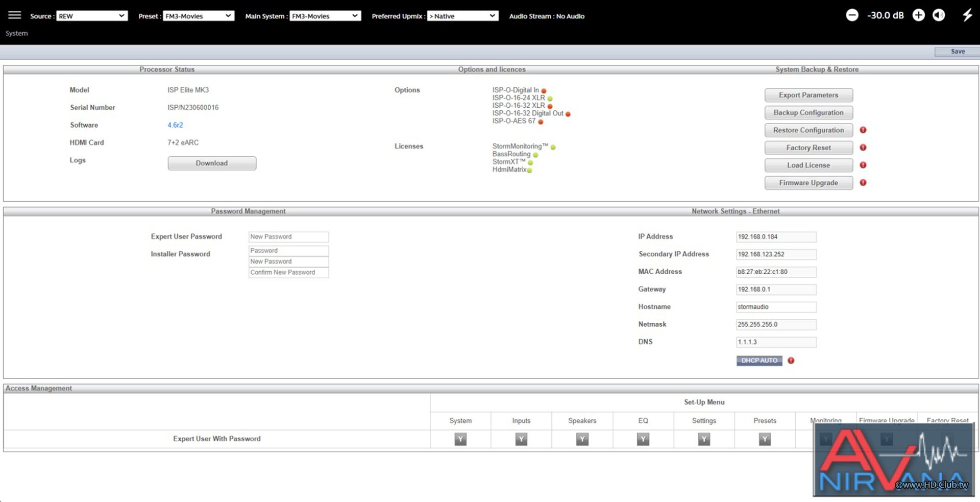Click warning icon next to DHCP AUTO
The height and width of the screenshot is (502, 980).
(x=791, y=361)
